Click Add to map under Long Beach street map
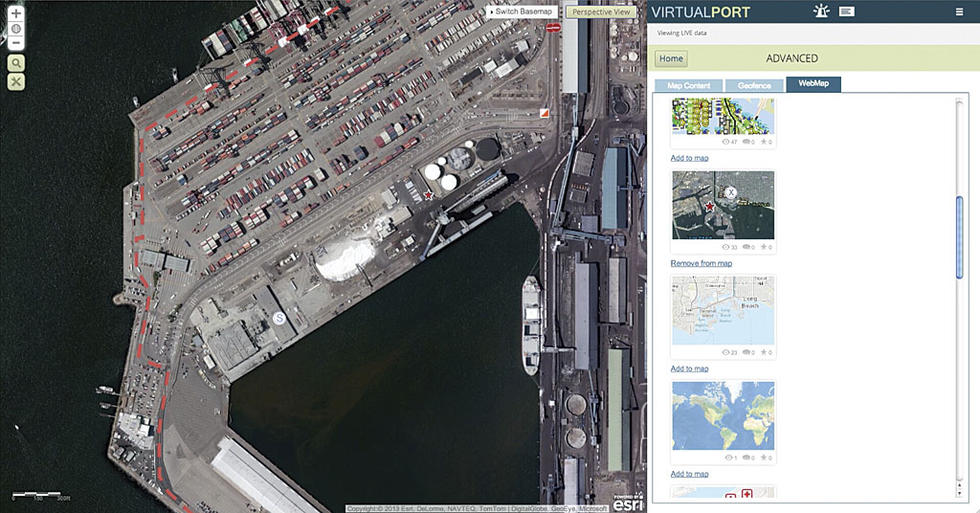 click(x=689, y=368)
